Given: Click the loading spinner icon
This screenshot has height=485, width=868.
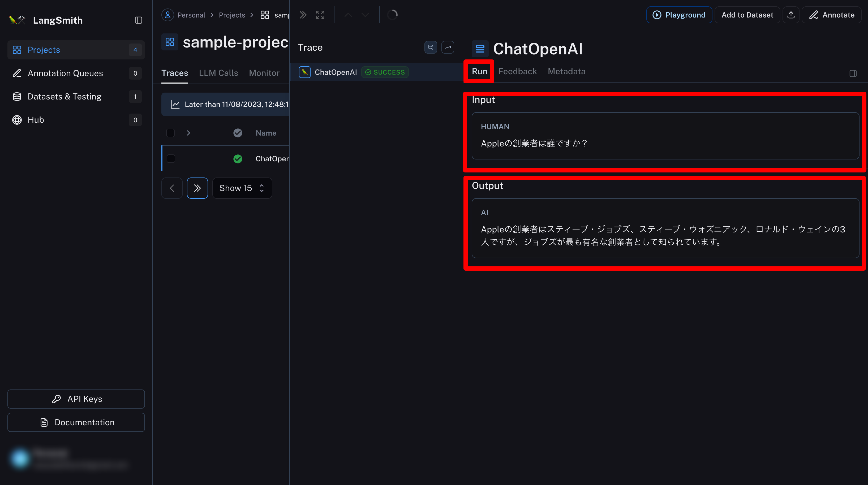Looking at the screenshot, I should (x=393, y=15).
